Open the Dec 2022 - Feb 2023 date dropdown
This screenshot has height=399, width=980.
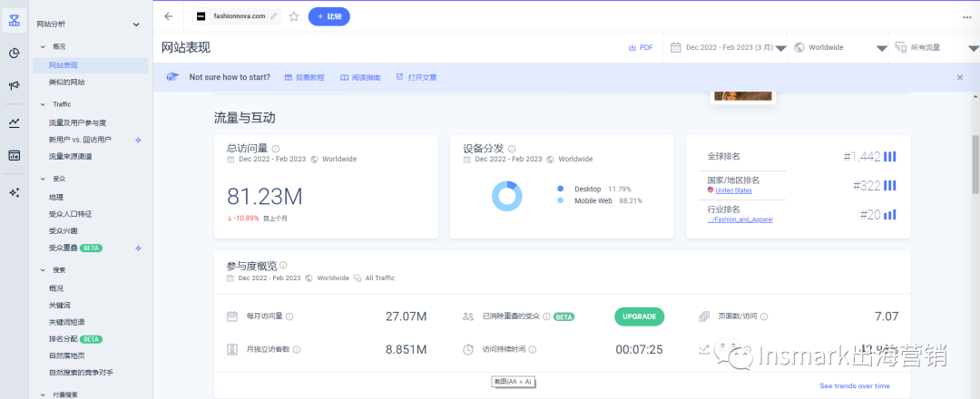(x=728, y=47)
